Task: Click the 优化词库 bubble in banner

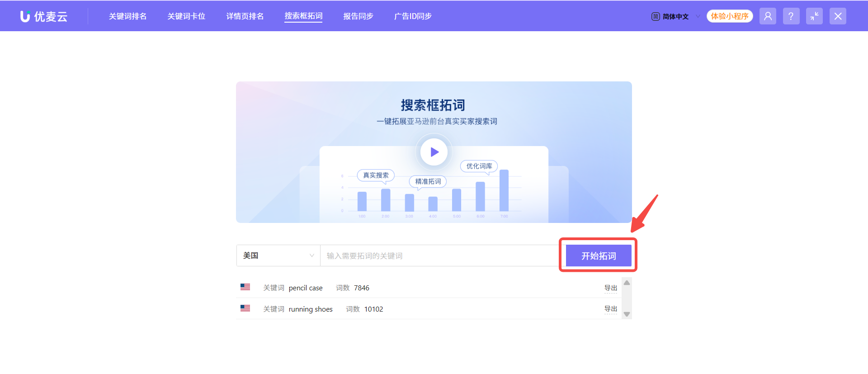Action: point(479,166)
